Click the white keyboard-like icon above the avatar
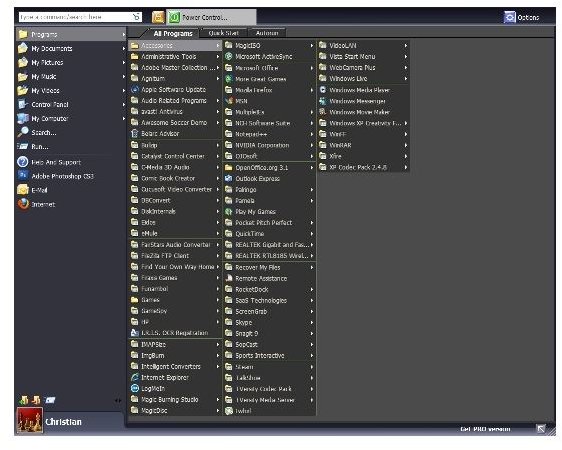 click(x=50, y=400)
